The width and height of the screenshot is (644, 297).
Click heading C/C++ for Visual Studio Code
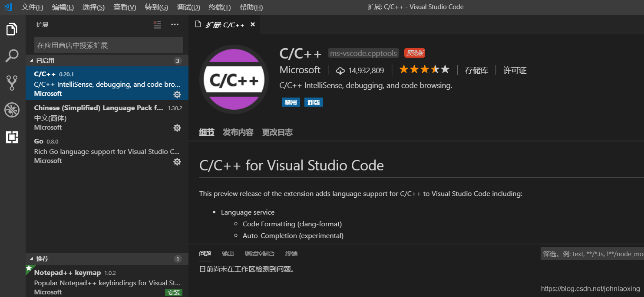click(291, 165)
